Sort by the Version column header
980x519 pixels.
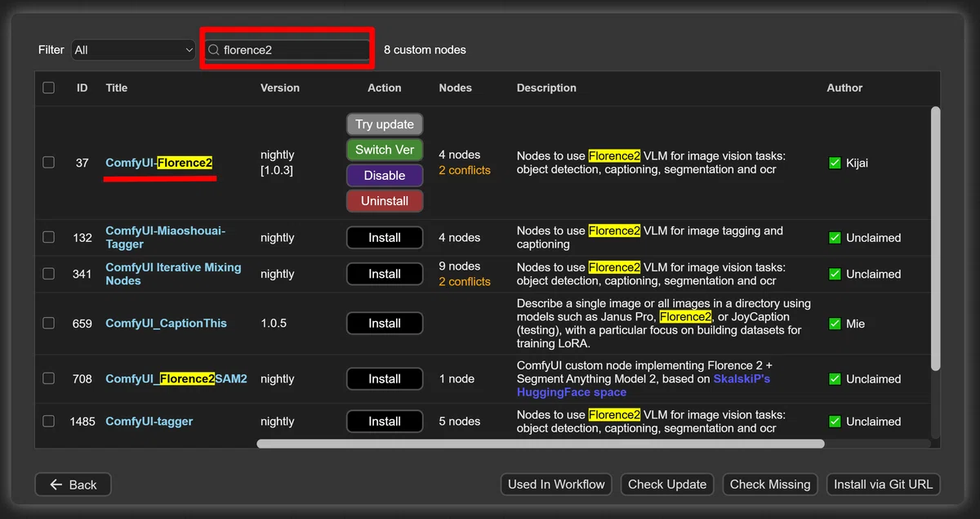coord(280,87)
